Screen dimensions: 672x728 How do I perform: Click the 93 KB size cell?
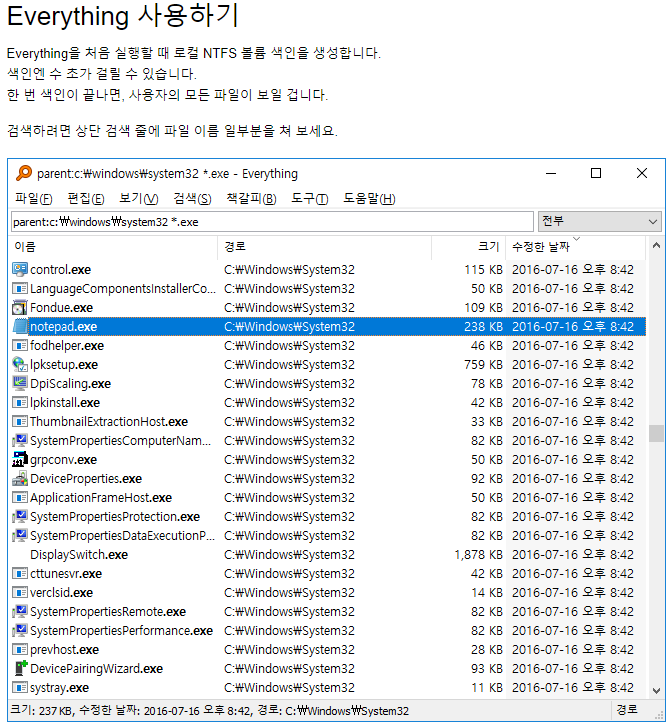click(487, 669)
